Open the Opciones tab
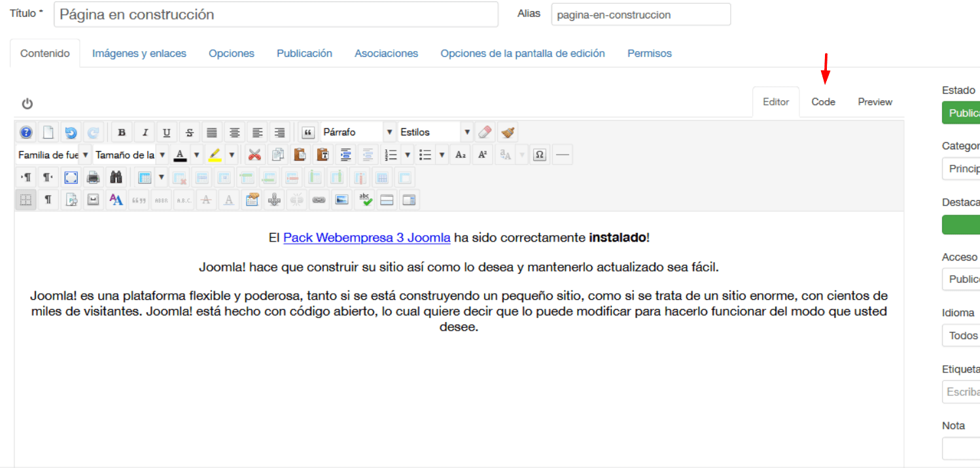Viewport: 980px width, 468px height. coord(232,54)
